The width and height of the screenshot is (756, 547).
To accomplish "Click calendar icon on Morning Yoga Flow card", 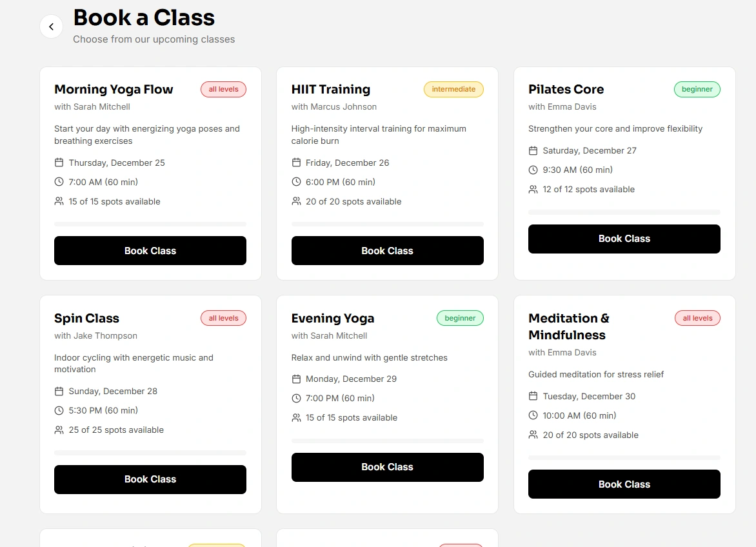I will [59, 163].
